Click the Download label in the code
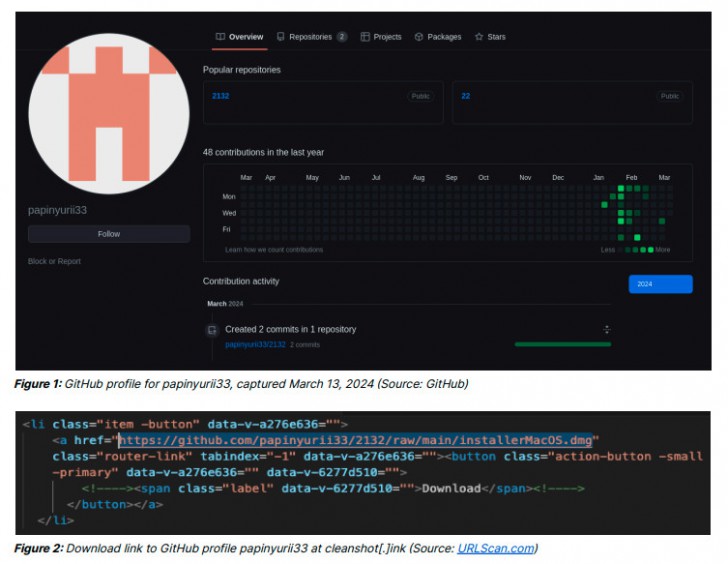Image resolution: width=728 pixels, height=564 pixels. tap(451, 488)
